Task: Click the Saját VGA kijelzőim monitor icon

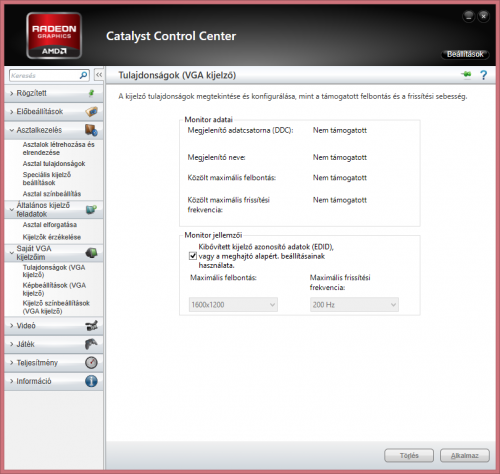Action: (x=91, y=253)
